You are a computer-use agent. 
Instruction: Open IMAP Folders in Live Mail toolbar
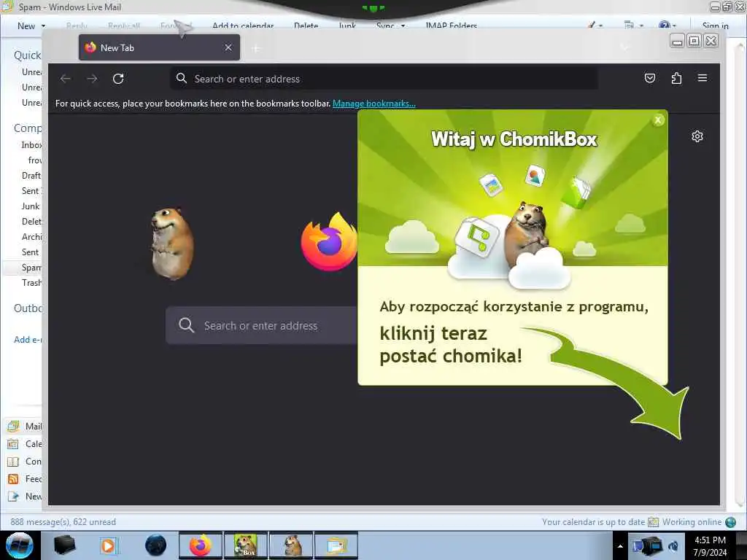451,26
